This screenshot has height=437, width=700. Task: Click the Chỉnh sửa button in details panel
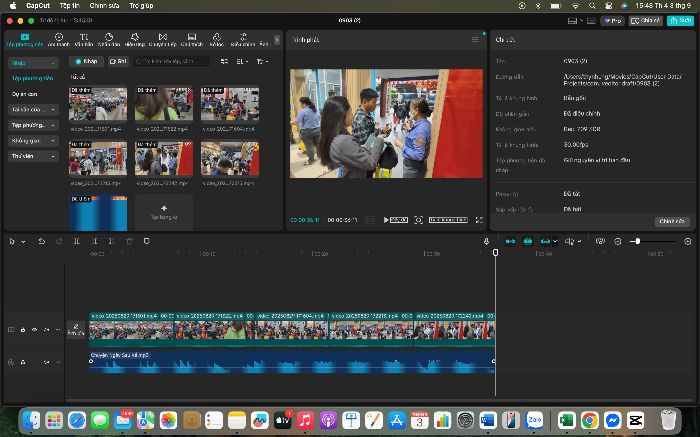click(x=672, y=221)
